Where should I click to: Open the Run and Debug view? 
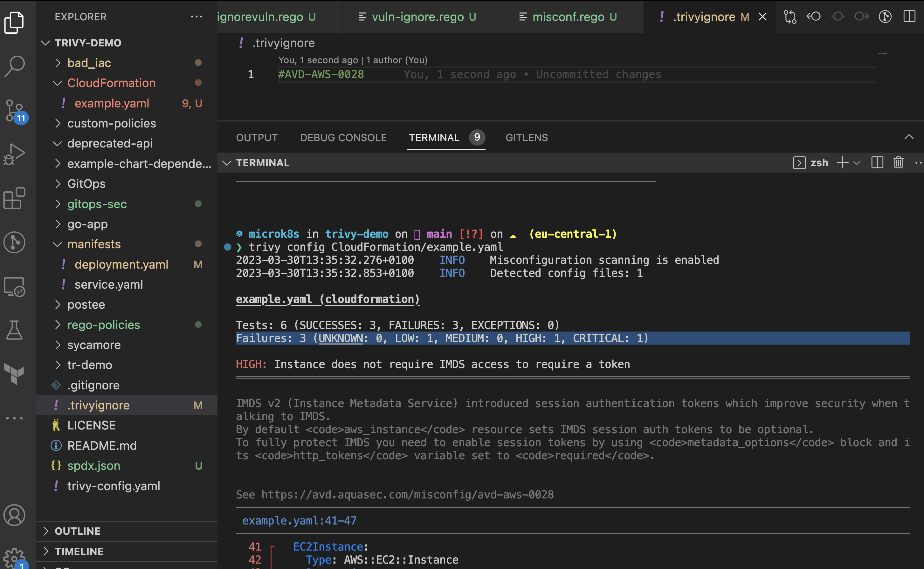(x=15, y=154)
